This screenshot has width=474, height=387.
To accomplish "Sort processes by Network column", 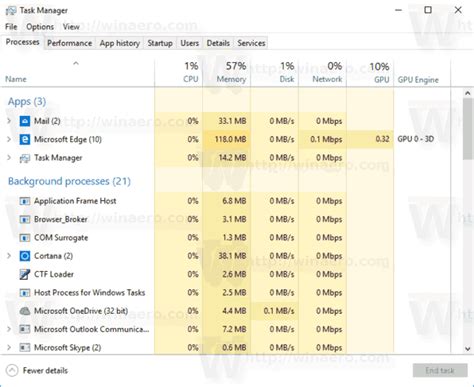I will pos(323,73).
